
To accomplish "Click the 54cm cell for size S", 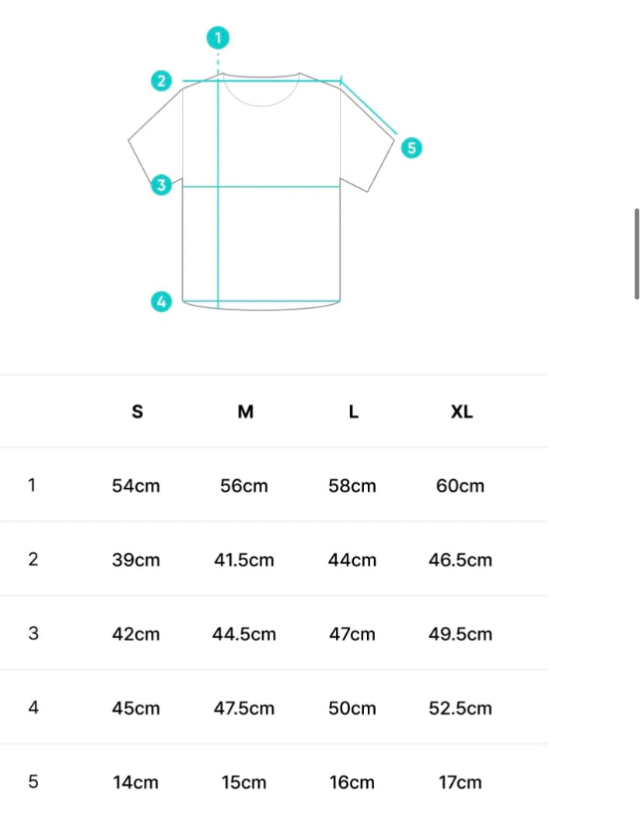I will [136, 486].
